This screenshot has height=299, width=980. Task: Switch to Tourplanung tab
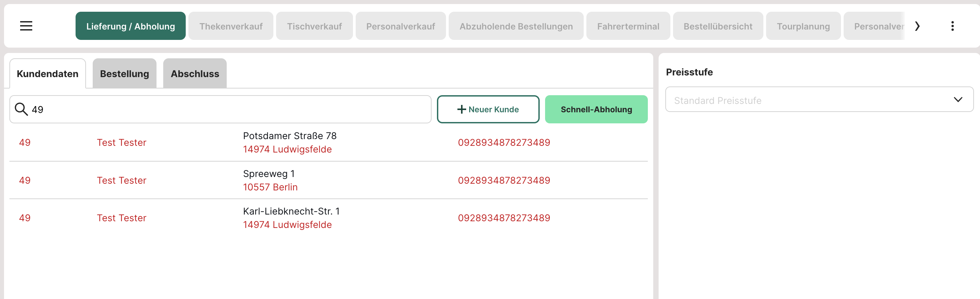coord(803,26)
